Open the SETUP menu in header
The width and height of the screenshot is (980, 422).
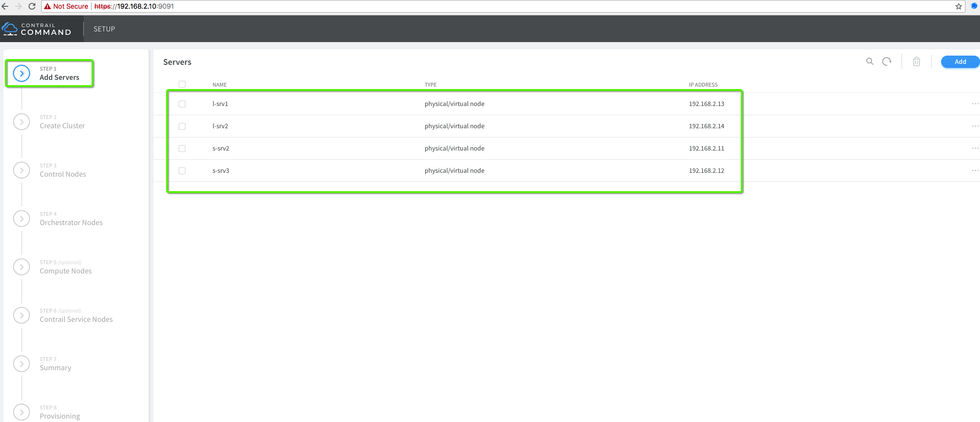pyautogui.click(x=104, y=29)
